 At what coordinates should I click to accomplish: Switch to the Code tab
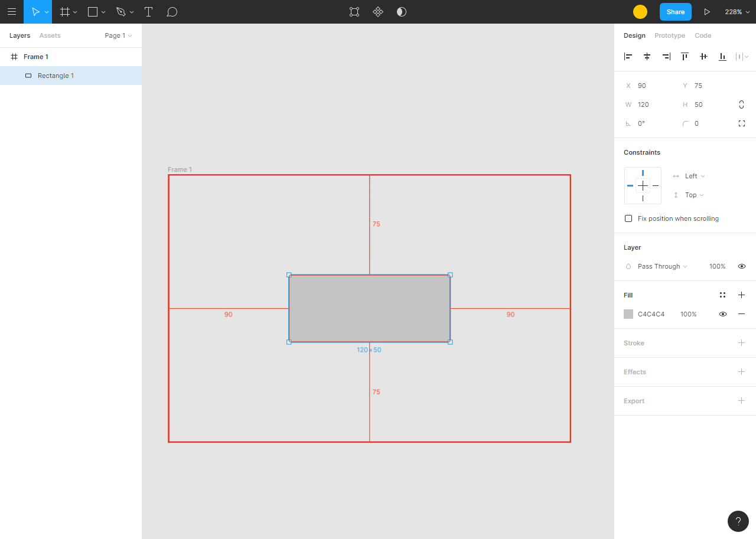click(x=703, y=35)
